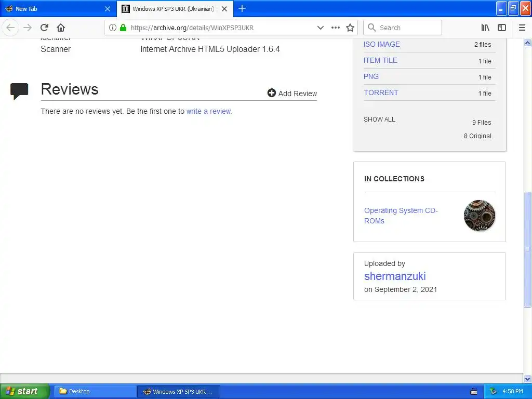532x399 pixels.
Task: Click the 'Scanner' metadata label
Action: click(56, 49)
